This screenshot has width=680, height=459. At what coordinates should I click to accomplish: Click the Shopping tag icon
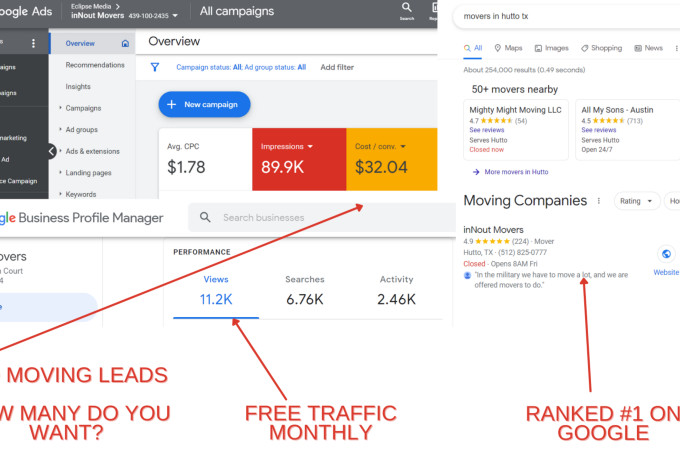pos(585,48)
